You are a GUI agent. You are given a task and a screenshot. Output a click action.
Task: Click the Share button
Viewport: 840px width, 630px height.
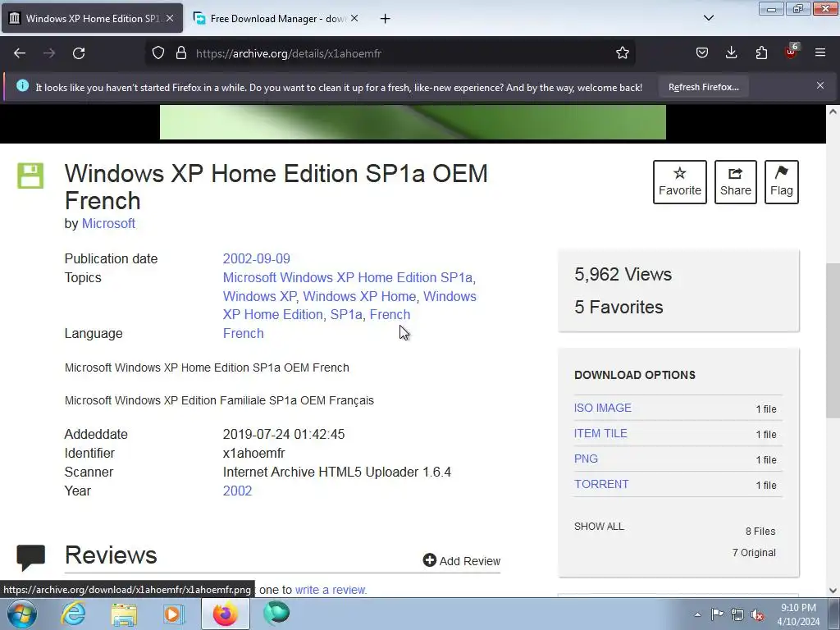click(x=736, y=182)
